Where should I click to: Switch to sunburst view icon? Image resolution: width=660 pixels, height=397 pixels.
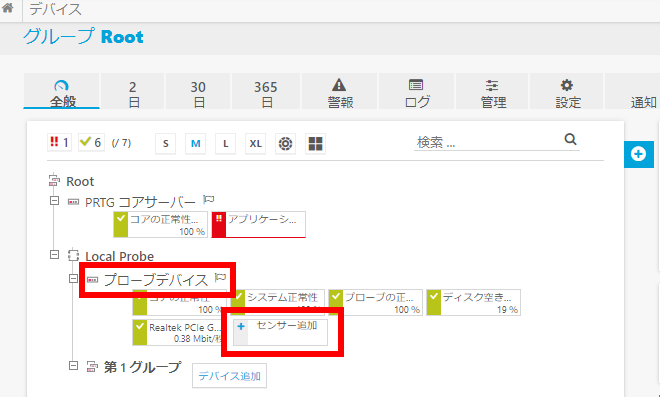point(285,144)
